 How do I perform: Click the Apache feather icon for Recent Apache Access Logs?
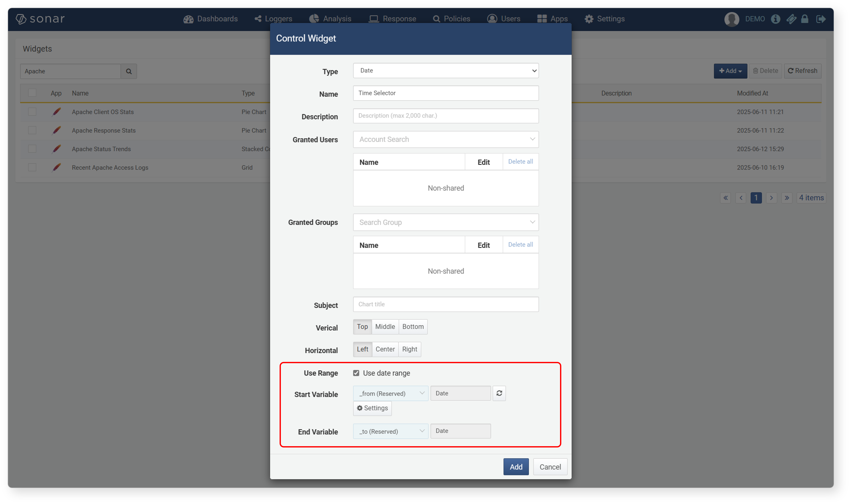pos(56,168)
